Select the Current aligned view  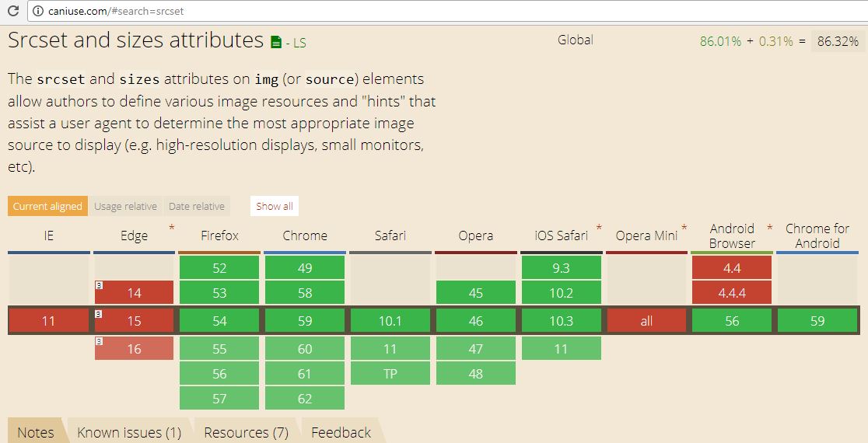coord(47,206)
